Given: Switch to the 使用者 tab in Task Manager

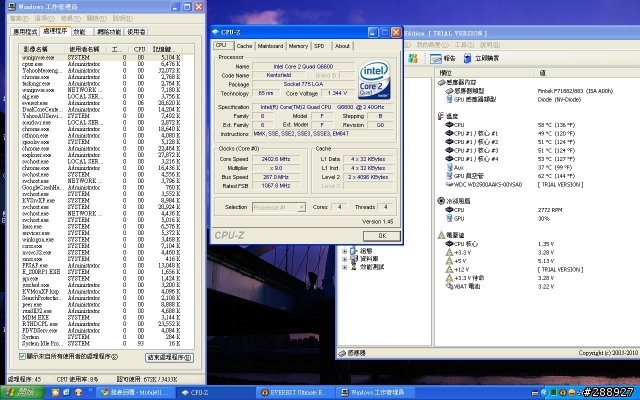Looking at the screenshot, I should (136, 32).
